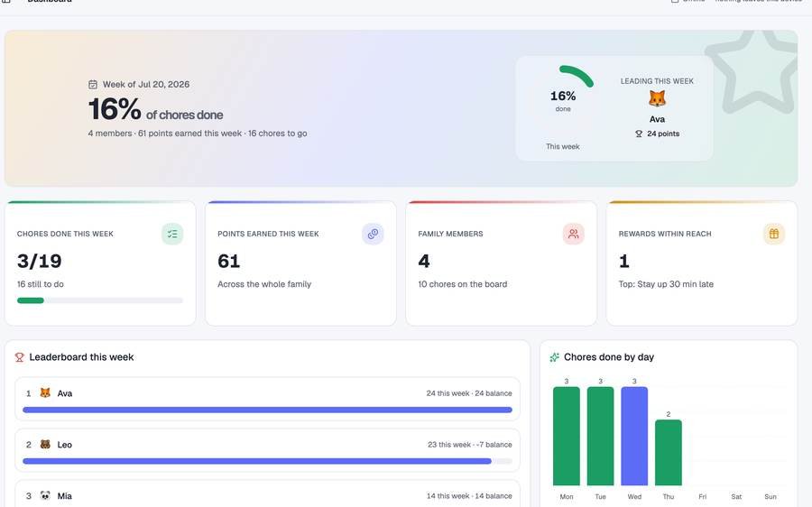Click the 16 still to do text
The image size is (812, 507).
[x=41, y=284]
